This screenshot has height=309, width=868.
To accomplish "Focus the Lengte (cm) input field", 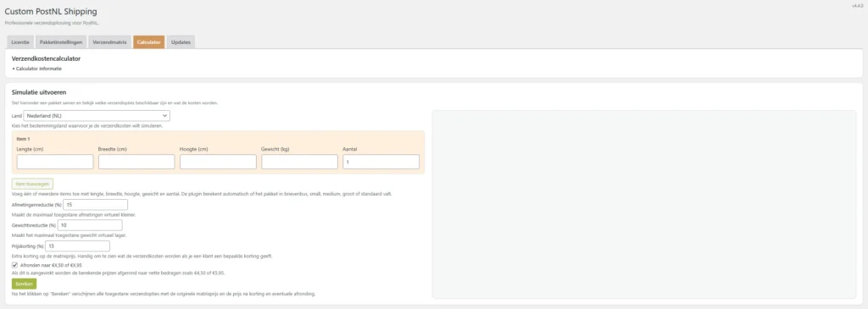I will click(x=55, y=162).
